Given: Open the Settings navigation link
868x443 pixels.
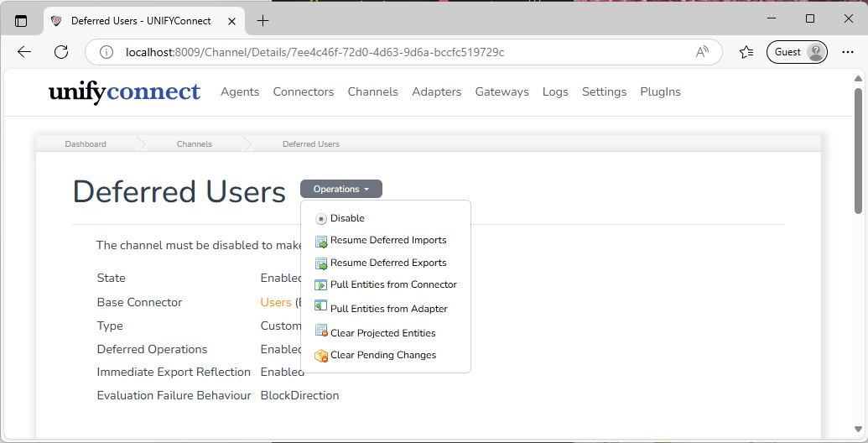Looking at the screenshot, I should coord(604,92).
